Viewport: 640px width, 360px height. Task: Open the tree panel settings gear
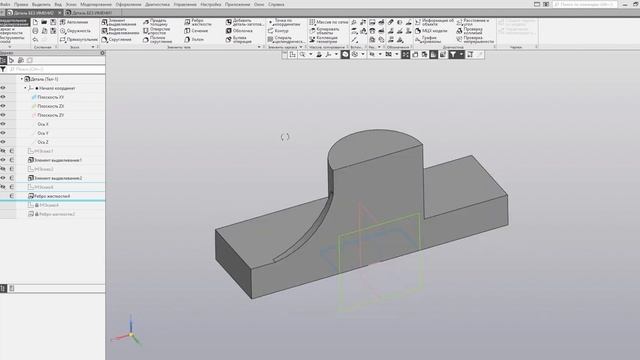pos(102,53)
